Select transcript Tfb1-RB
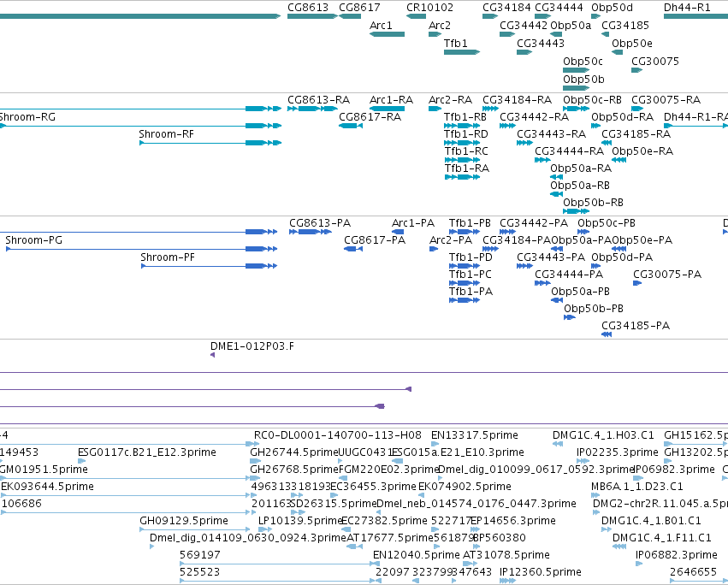Screen dimensions: 728x585 tap(461, 126)
